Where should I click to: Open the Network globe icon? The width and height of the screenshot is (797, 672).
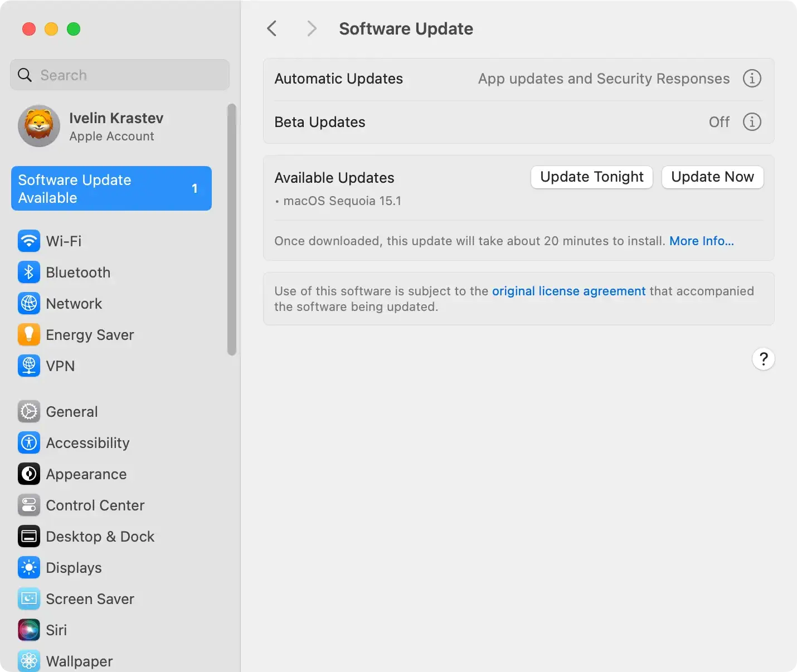29,304
